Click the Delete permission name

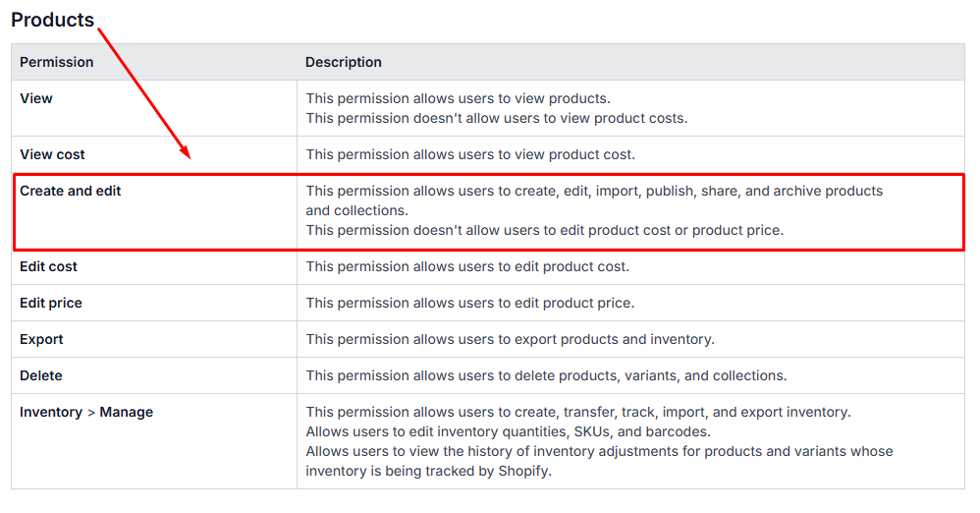41,375
